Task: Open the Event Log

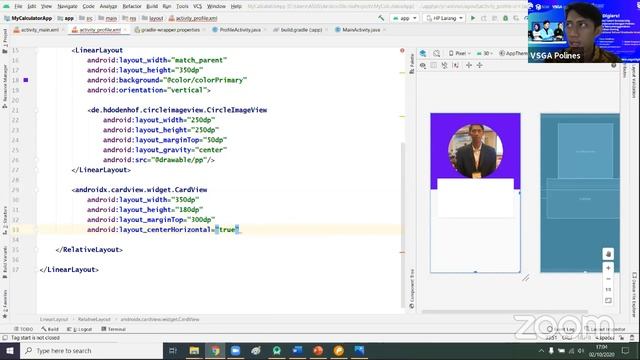Action: (562, 329)
